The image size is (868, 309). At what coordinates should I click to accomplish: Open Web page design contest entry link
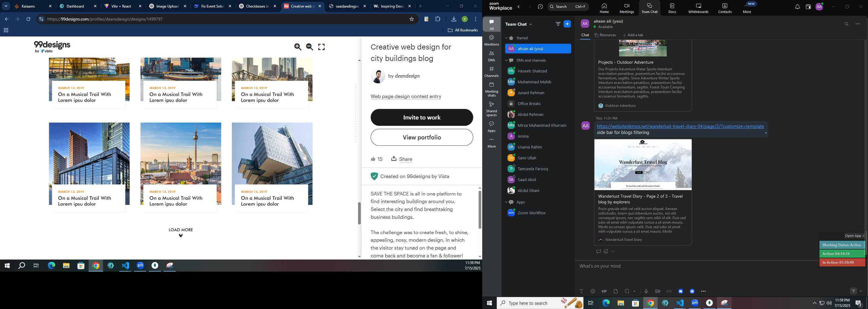pos(406,97)
